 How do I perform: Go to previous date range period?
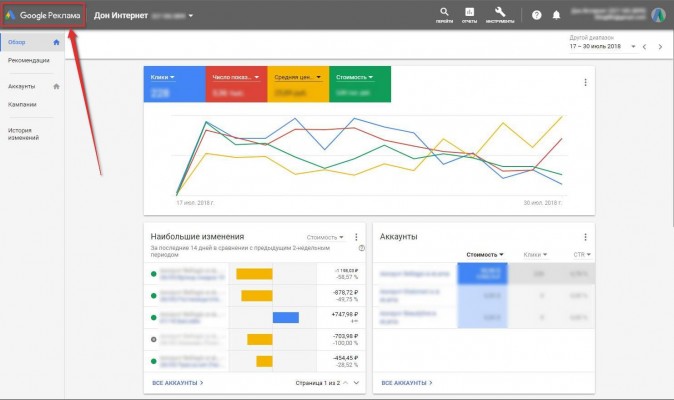[645, 47]
